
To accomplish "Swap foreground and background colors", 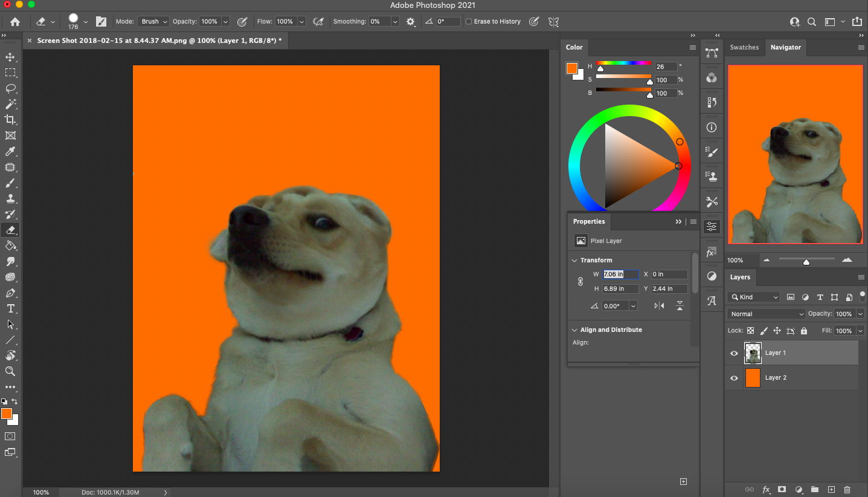I will coord(14,401).
